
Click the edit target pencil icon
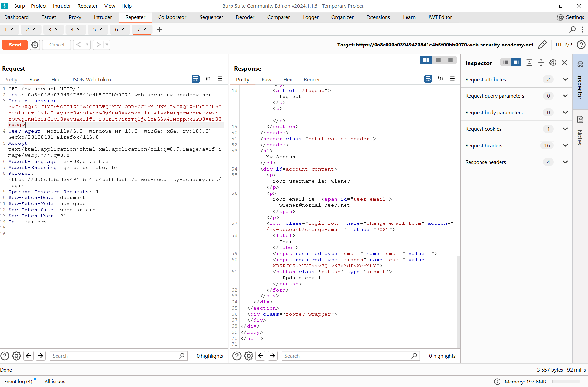pos(542,45)
